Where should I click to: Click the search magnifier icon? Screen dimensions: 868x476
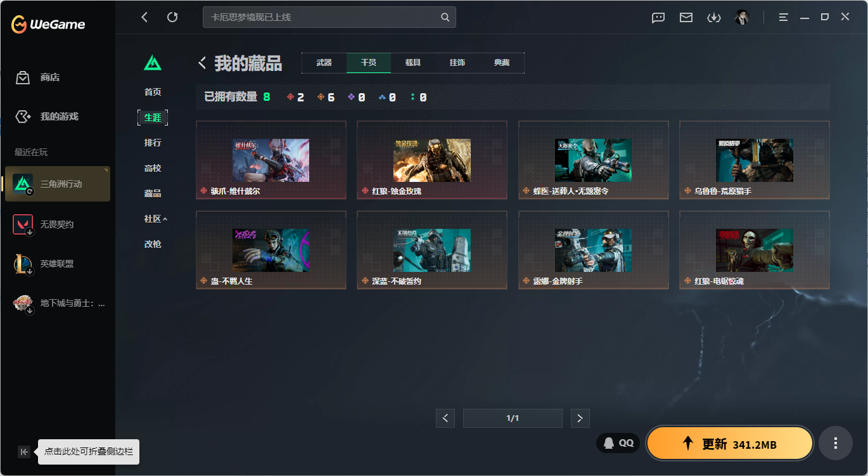[x=445, y=17]
